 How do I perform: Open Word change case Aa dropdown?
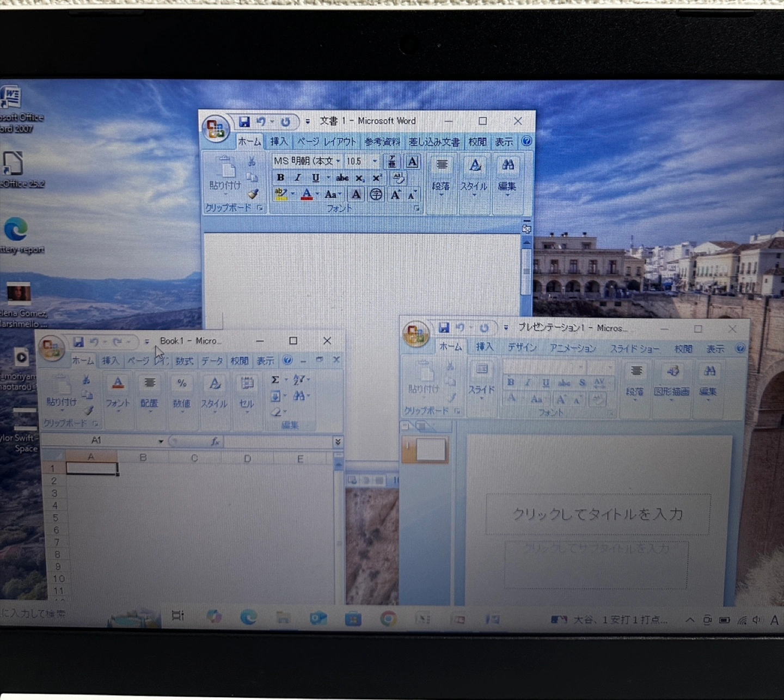(332, 194)
